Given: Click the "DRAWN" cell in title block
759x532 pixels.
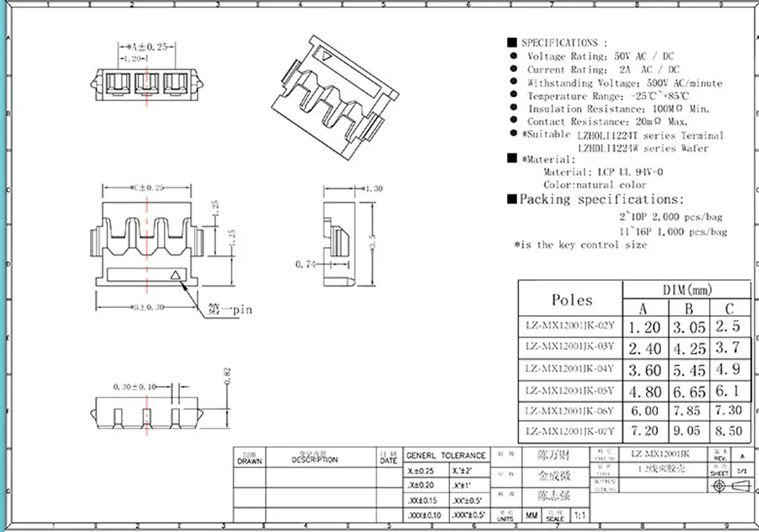Looking at the screenshot, I should pos(249,461).
